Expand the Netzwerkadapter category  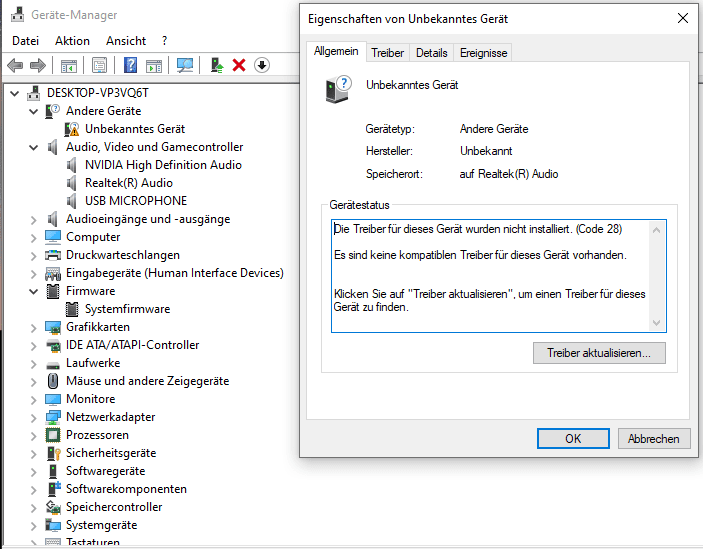coord(34,418)
